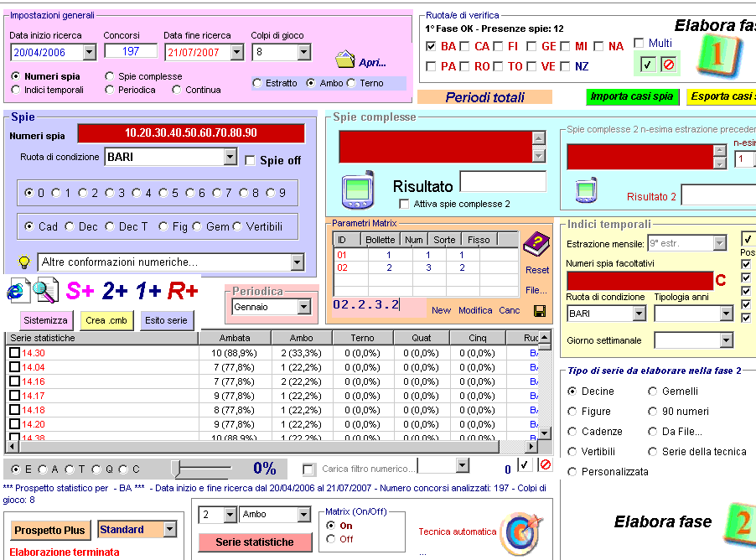Click the percentage slider handle
The image size is (756, 560).
click(x=176, y=468)
